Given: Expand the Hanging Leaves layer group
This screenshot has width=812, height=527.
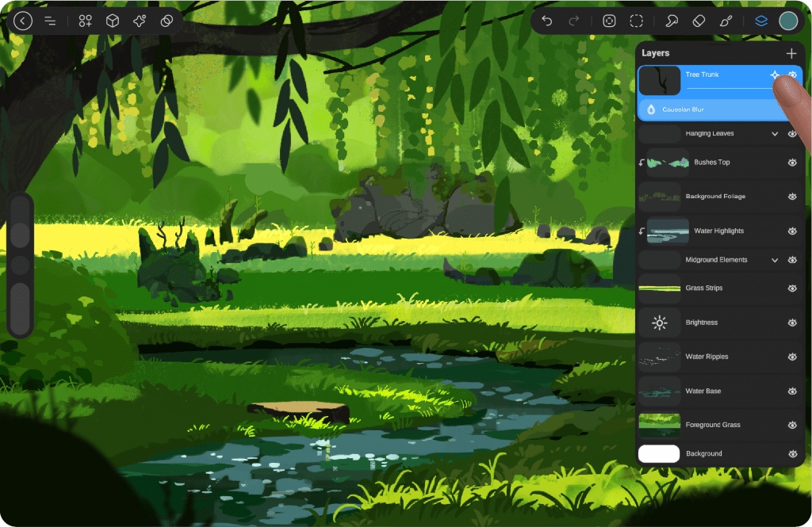Looking at the screenshot, I should click(775, 134).
